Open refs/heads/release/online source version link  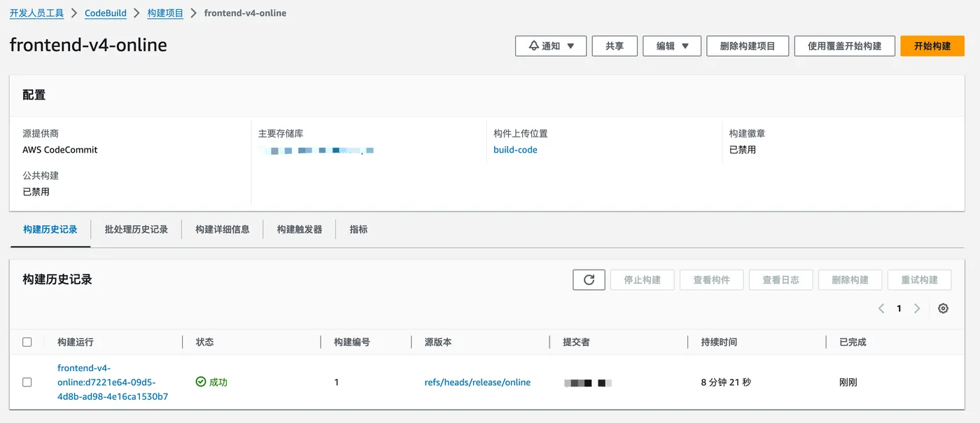pyautogui.click(x=477, y=382)
